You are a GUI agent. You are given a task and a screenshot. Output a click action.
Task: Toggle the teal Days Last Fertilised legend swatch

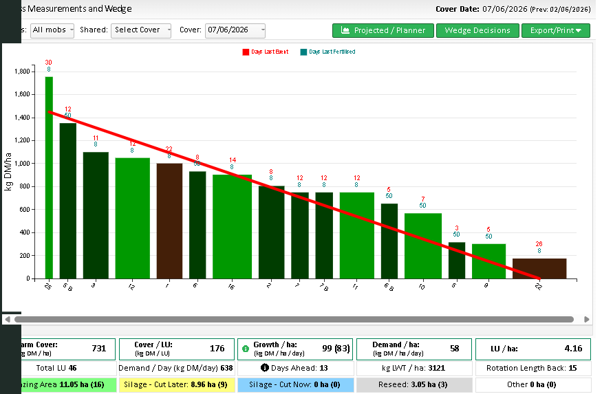point(303,52)
